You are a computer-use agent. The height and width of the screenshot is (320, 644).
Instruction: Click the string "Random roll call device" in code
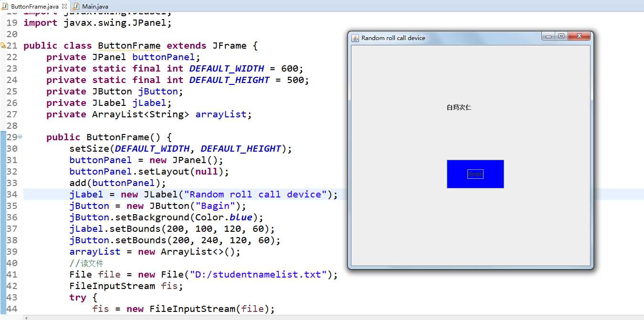pos(255,195)
